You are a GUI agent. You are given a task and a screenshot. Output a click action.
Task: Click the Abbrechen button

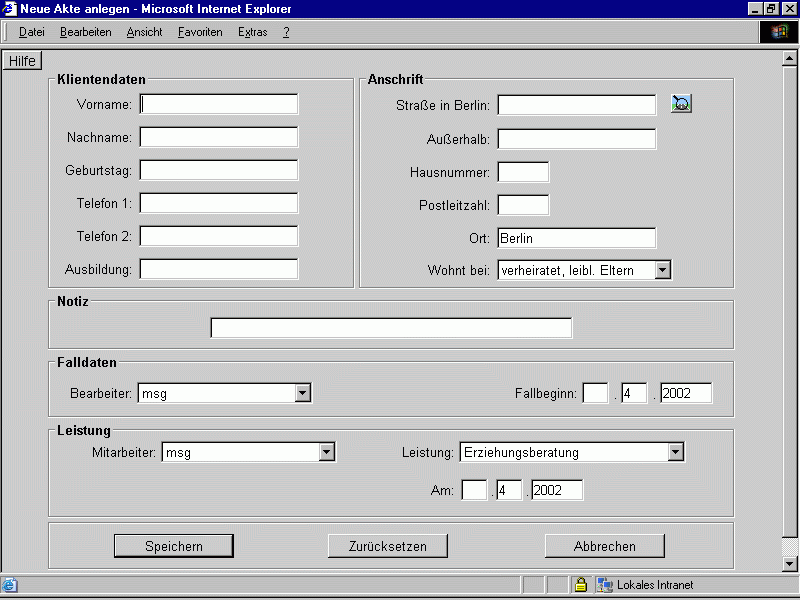pos(604,546)
